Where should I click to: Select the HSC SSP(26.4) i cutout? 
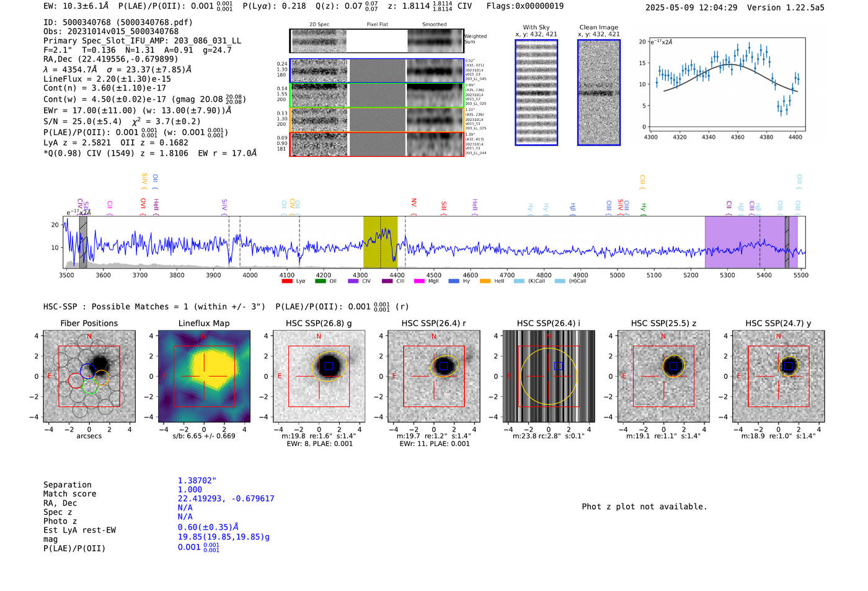pyautogui.click(x=549, y=376)
